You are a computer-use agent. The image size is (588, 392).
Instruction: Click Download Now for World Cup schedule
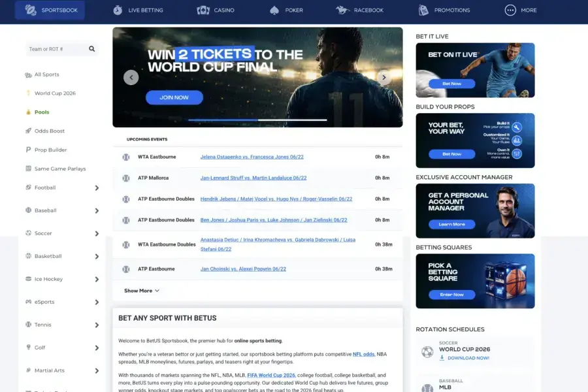click(465, 358)
